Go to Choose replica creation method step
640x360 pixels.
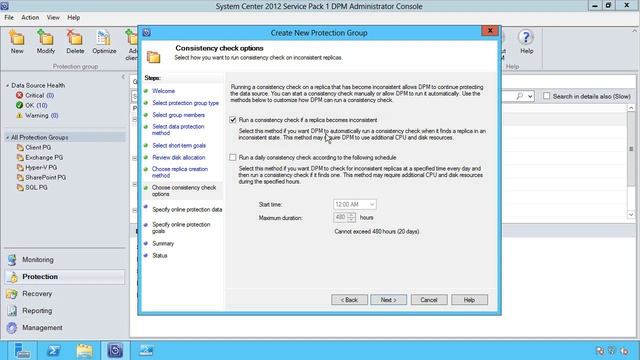(x=180, y=172)
